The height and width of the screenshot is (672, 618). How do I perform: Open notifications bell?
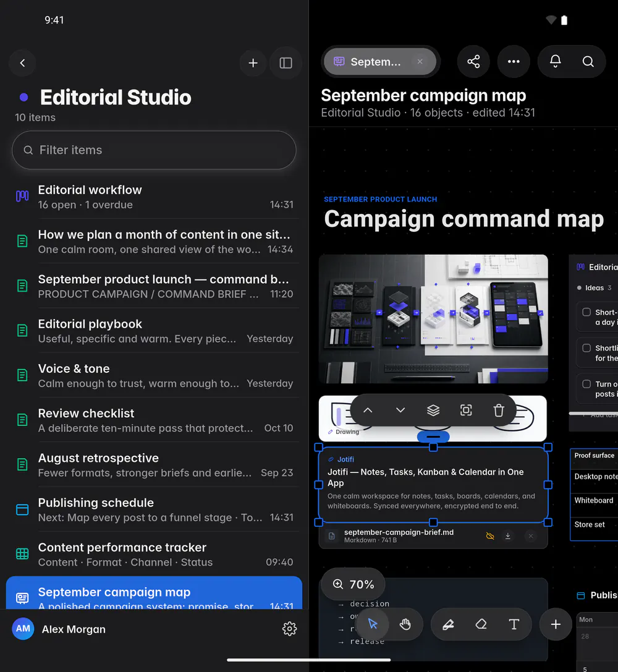pos(555,62)
